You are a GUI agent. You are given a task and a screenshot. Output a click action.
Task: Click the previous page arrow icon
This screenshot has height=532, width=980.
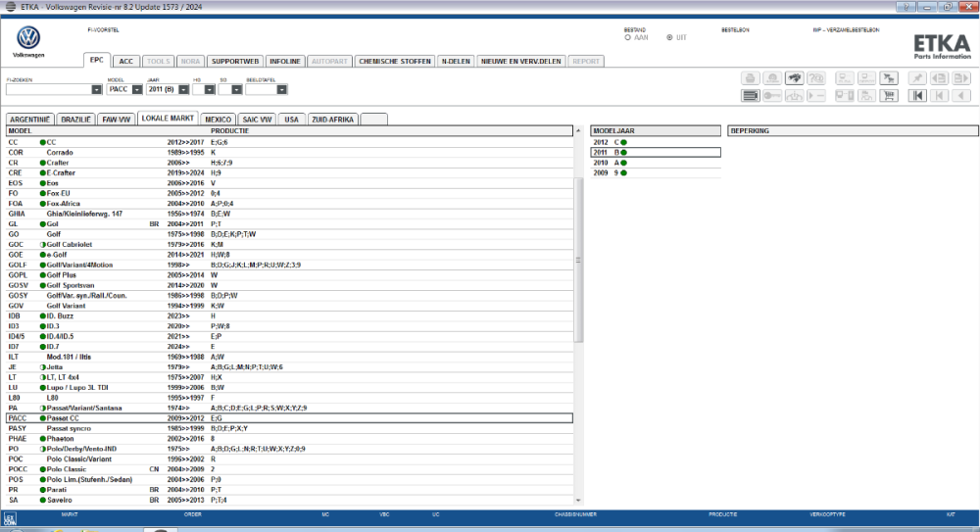point(939,78)
